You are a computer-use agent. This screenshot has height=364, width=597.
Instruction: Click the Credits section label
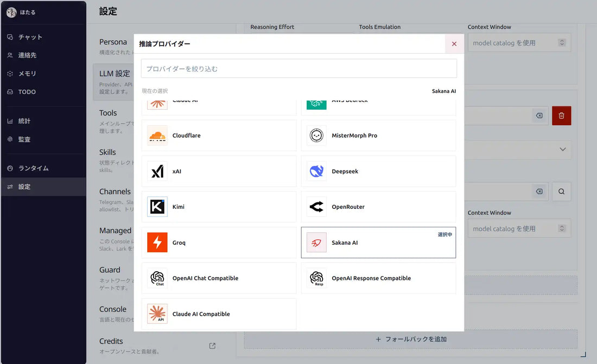pyautogui.click(x=111, y=341)
